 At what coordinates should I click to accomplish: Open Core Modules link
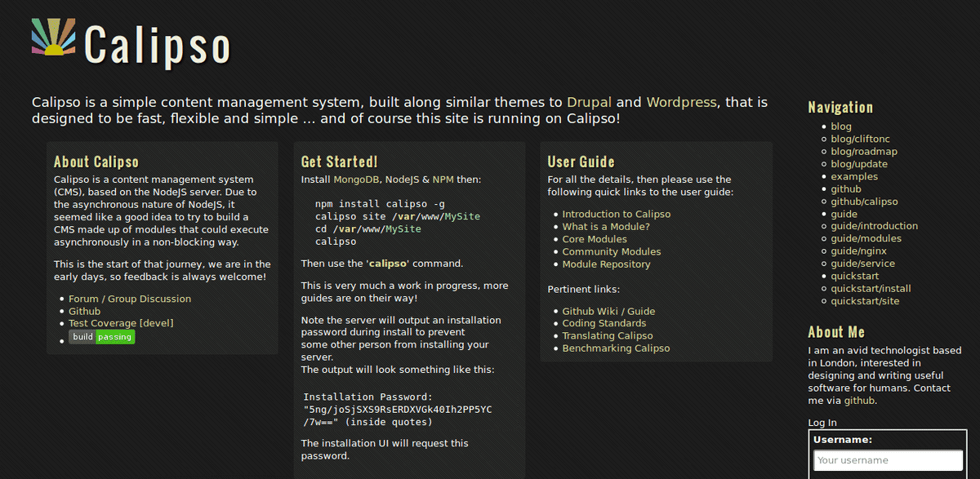coord(595,239)
